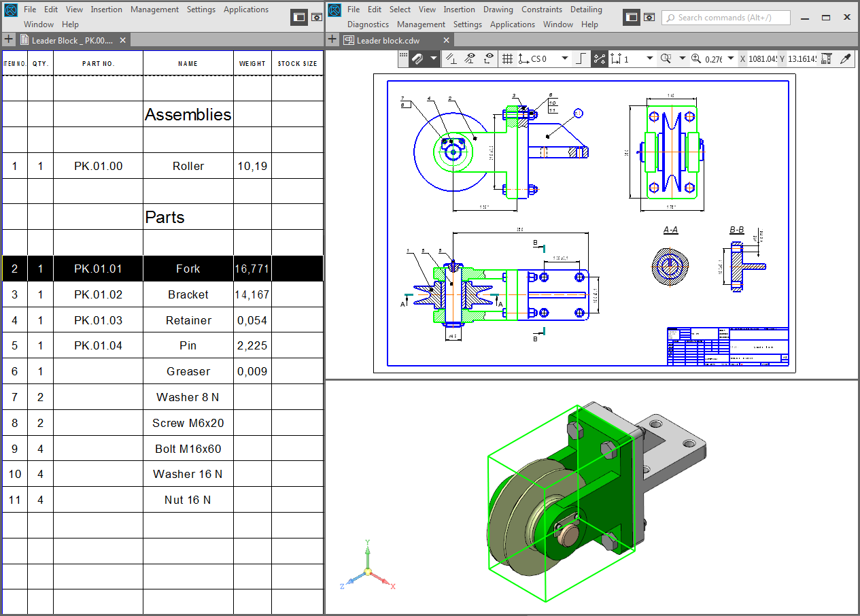860x616 pixels.
Task: Toggle the orthogonal drawing mode button
Action: point(581,59)
